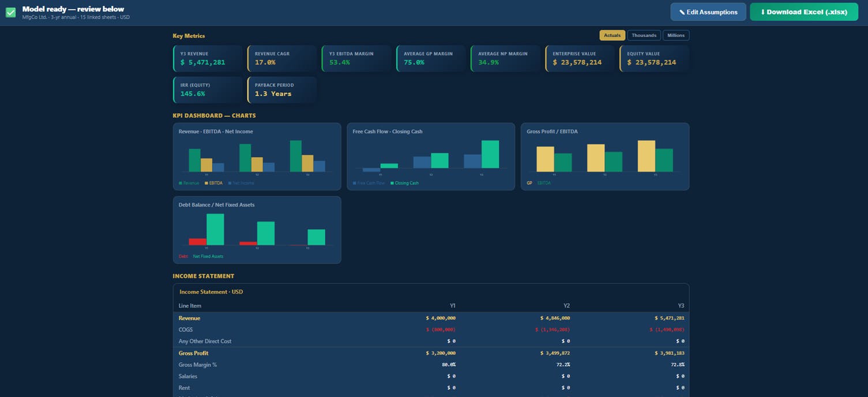The image size is (868, 397).
Task: Click the KPI Dashboard — Charts heading
Action: pos(214,115)
